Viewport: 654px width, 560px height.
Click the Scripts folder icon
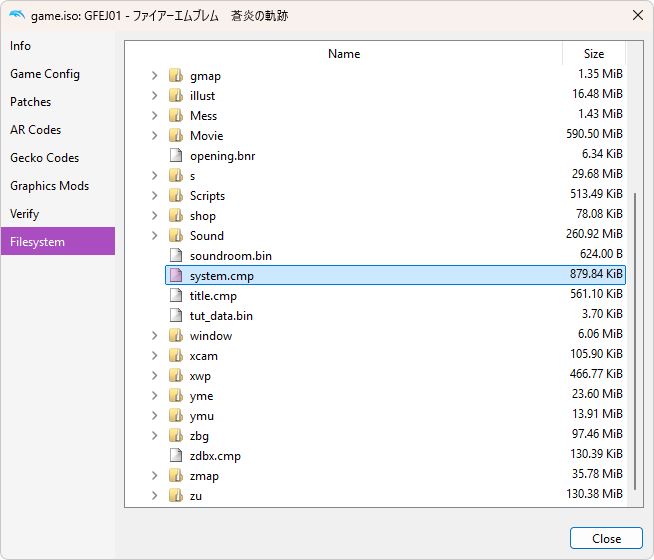pos(176,196)
